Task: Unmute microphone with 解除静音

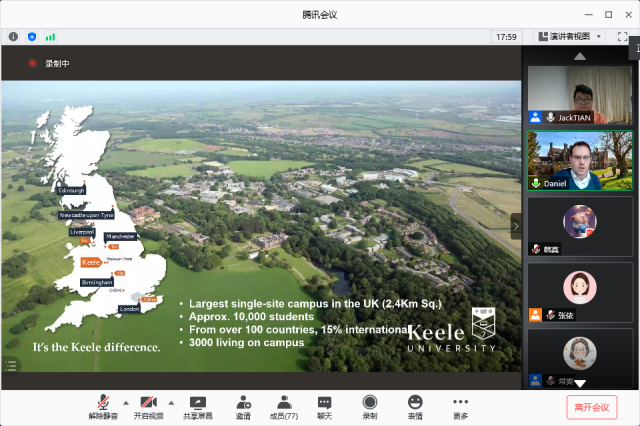Action: (103, 407)
